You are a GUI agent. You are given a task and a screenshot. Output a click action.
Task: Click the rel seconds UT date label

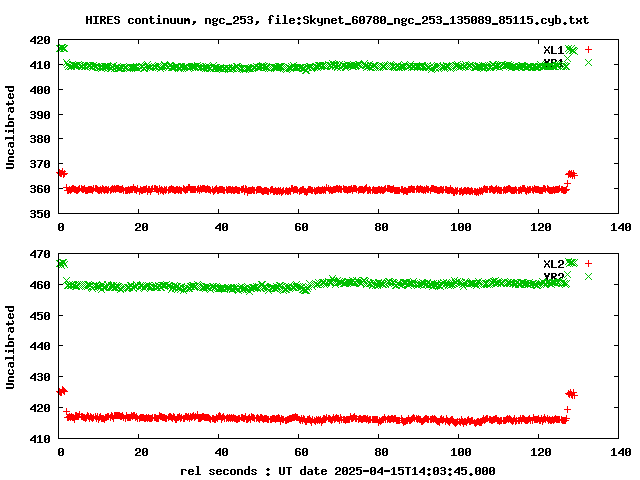tap(338, 471)
